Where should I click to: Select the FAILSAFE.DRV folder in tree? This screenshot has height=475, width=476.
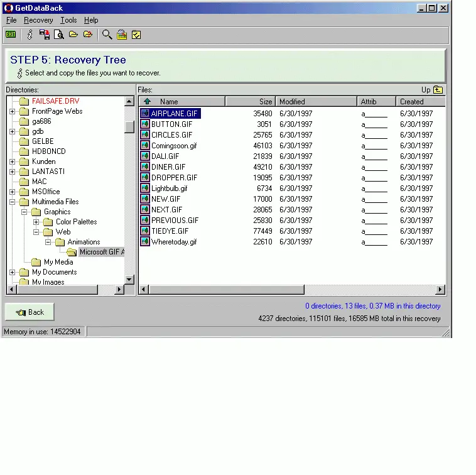[55, 101]
